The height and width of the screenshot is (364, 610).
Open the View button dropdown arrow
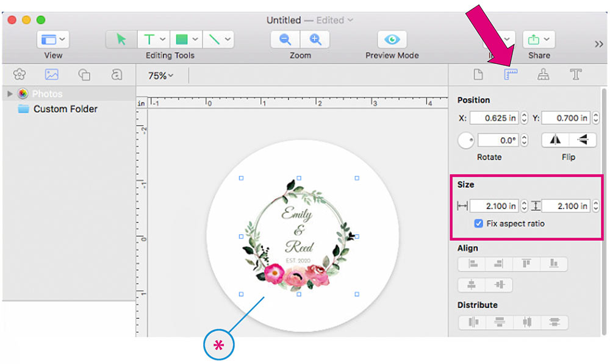(x=62, y=39)
